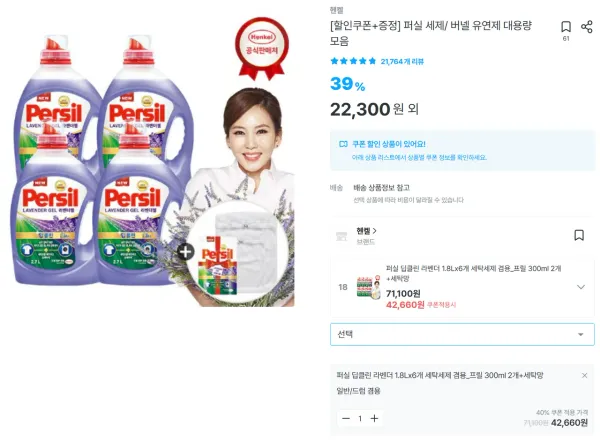This screenshot has width=600, height=441.
Task: Remove the selected 퍼실 딥클린 라벤더 option
Action: 584,376
